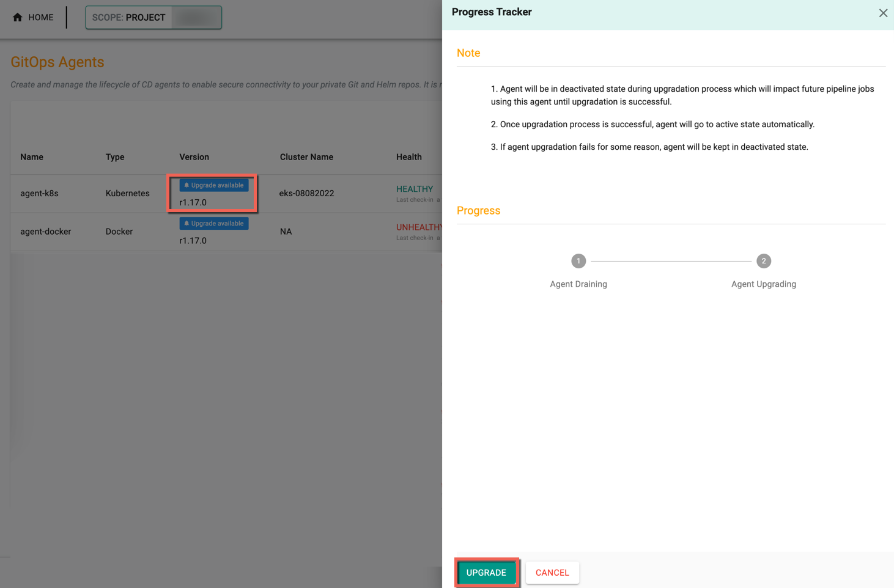Viewport: 894px width, 588px height.
Task: Click the Note section heading
Action: 468,53
